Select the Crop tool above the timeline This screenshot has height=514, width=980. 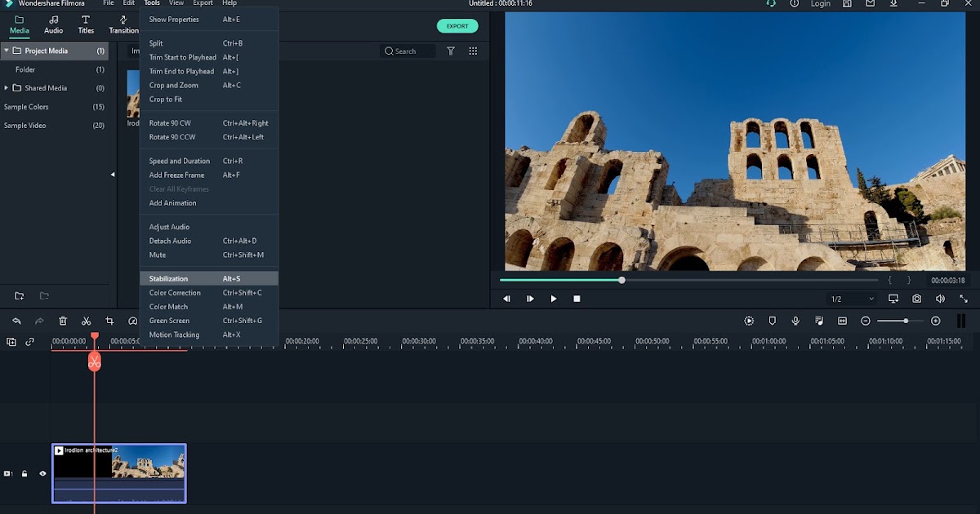coord(109,321)
